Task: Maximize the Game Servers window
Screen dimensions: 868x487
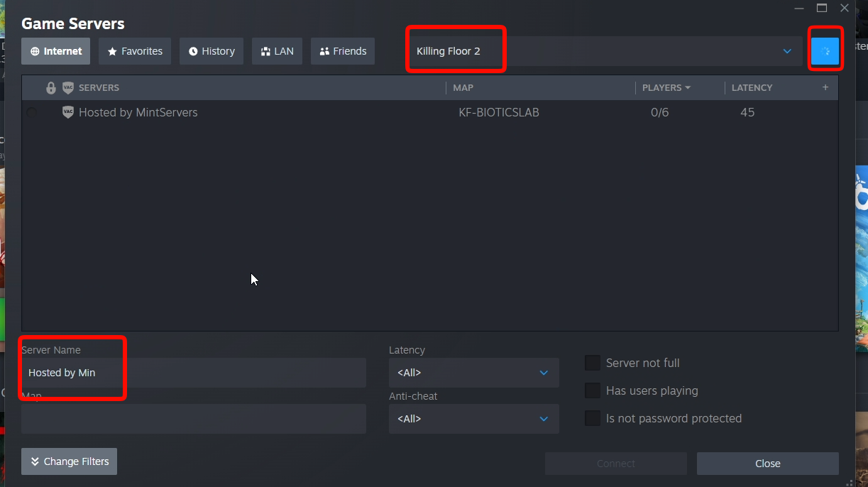Action: (x=822, y=9)
